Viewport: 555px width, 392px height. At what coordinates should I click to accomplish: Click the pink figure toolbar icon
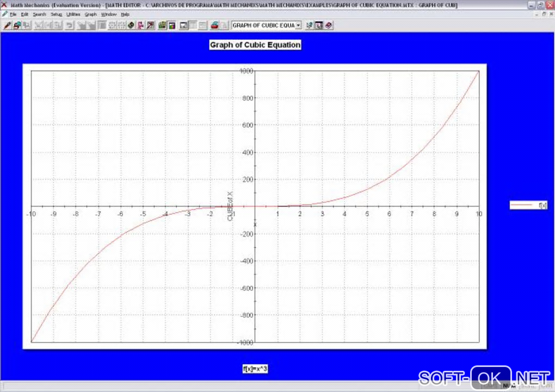pyautogui.click(x=140, y=25)
